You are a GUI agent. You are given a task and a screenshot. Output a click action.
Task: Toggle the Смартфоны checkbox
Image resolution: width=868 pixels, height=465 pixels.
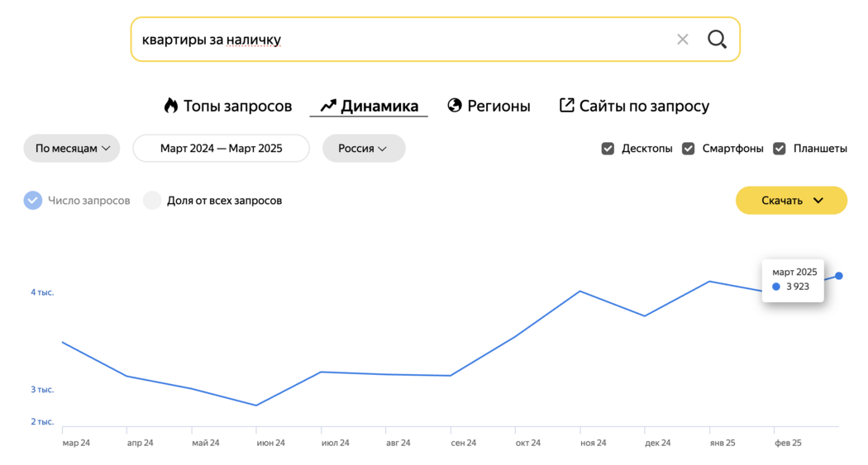tap(688, 148)
